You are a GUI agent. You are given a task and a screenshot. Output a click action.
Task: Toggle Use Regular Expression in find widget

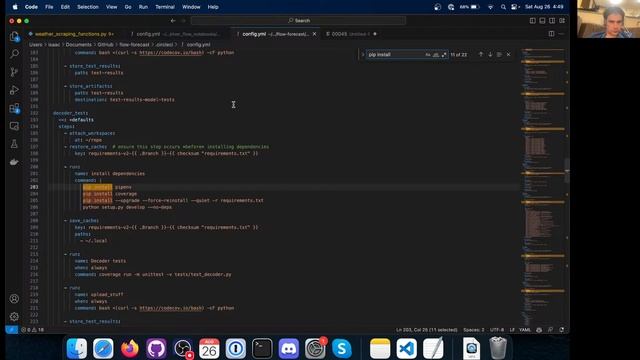point(444,55)
